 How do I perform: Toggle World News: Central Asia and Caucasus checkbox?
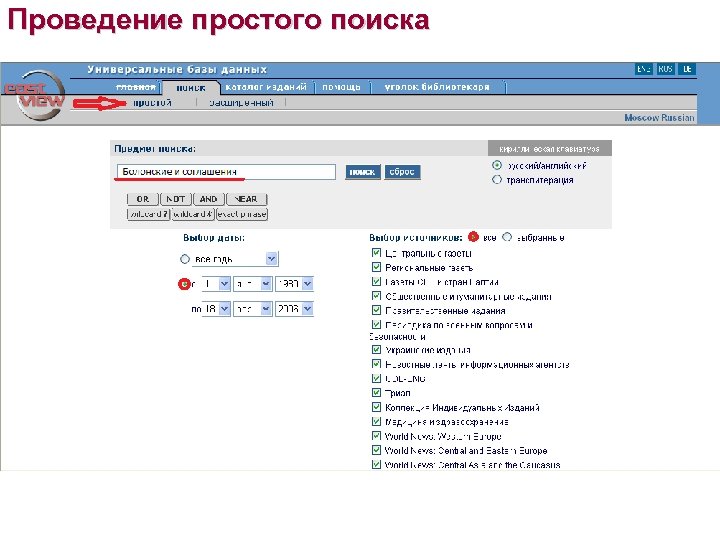(x=376, y=464)
